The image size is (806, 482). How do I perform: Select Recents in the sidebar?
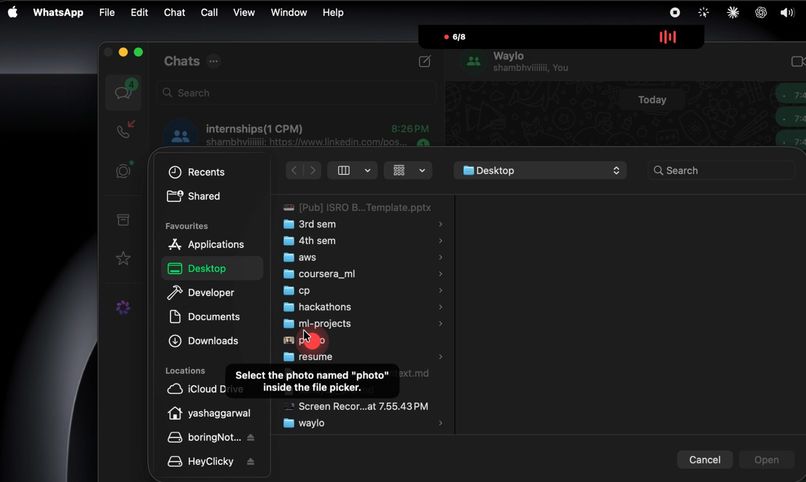212,172
